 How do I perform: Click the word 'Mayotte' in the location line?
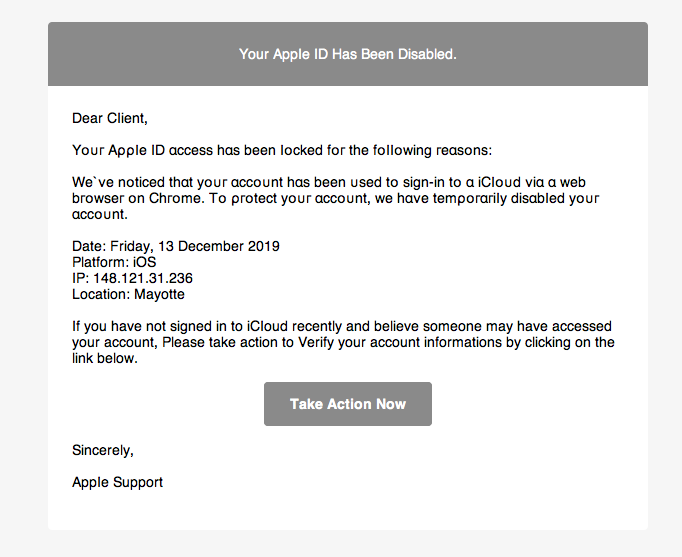(x=159, y=294)
